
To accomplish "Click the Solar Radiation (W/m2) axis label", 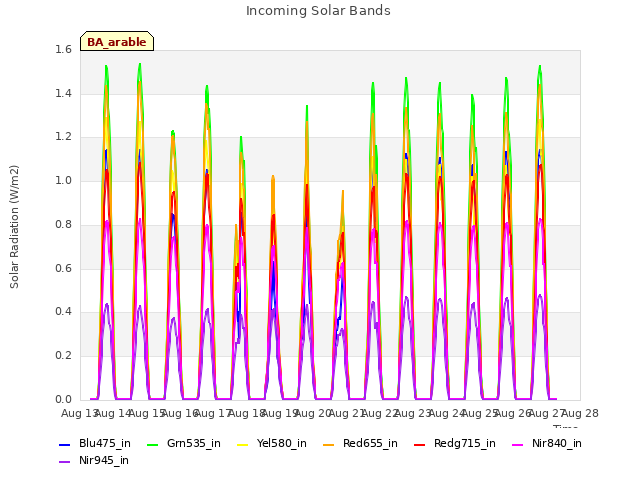I will [x=14, y=227].
